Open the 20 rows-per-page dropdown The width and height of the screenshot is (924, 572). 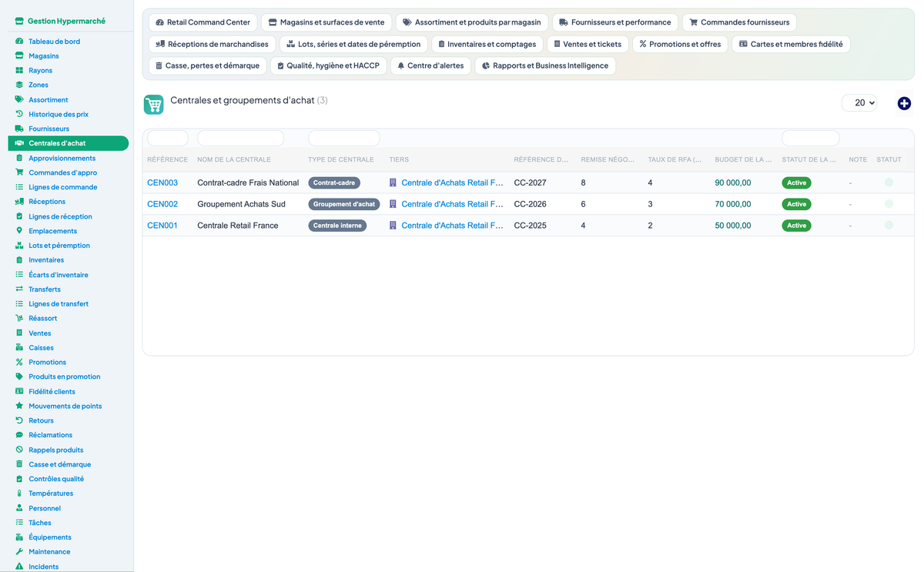pyautogui.click(x=859, y=102)
